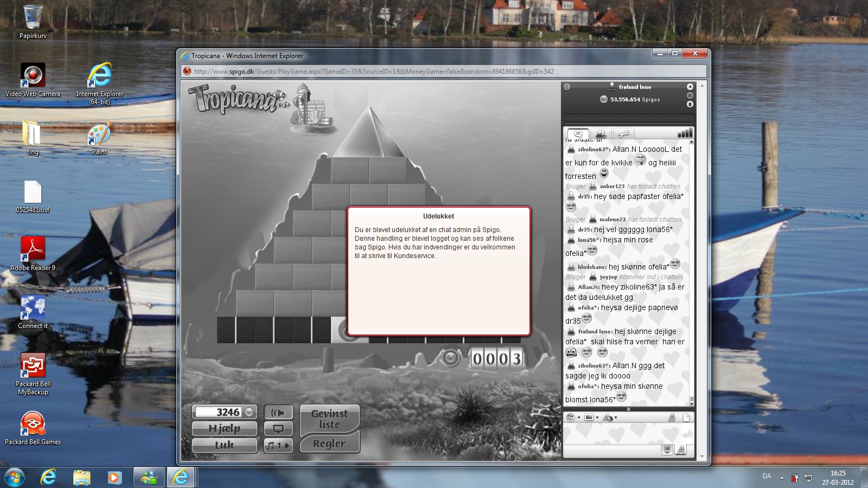The height and width of the screenshot is (488, 868).
Task: Open the users list tab
Action: coord(601,134)
